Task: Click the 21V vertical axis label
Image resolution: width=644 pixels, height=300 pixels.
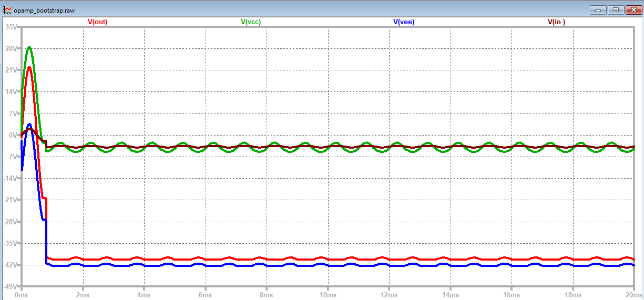Action: coord(11,70)
